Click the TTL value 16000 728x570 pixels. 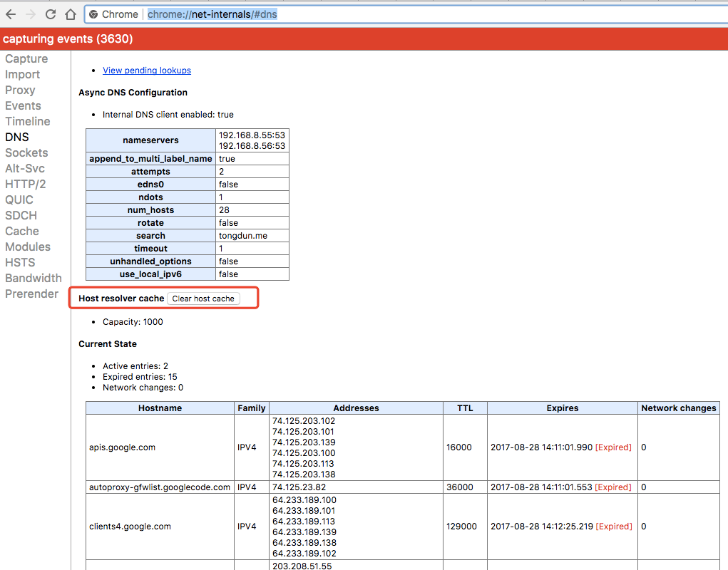pos(459,447)
